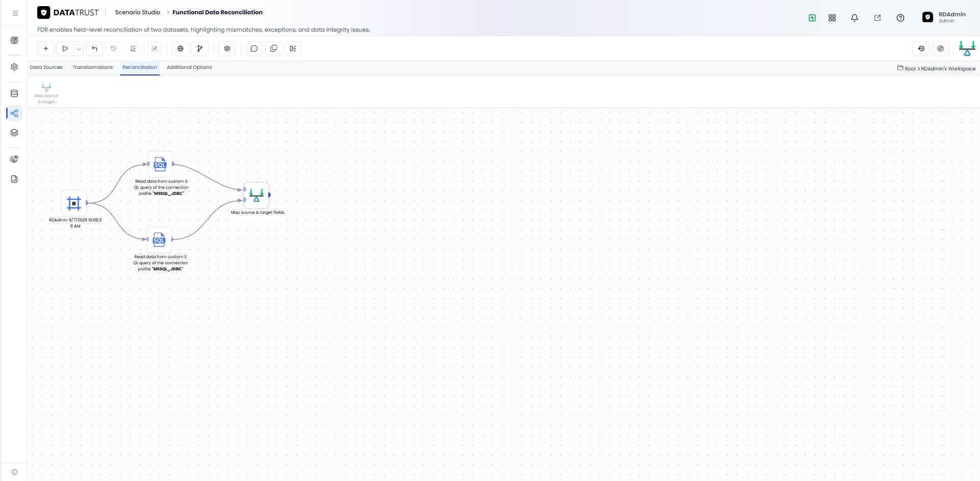Open the apps grid in header
Screen dimensions: 980x481
(x=832, y=18)
